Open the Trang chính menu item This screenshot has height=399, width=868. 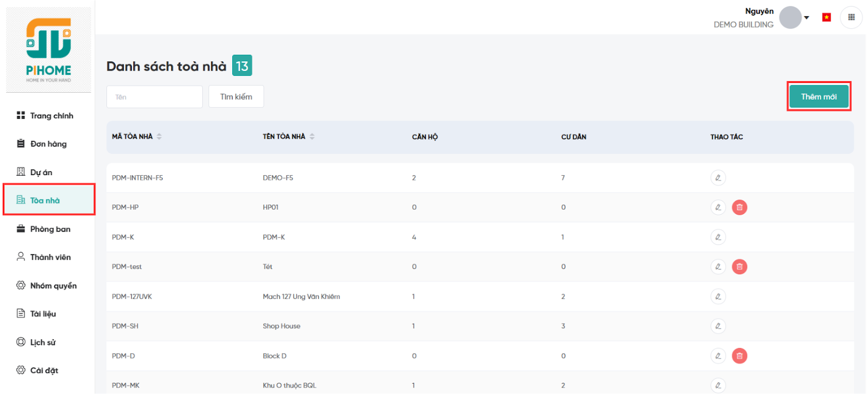(x=51, y=115)
